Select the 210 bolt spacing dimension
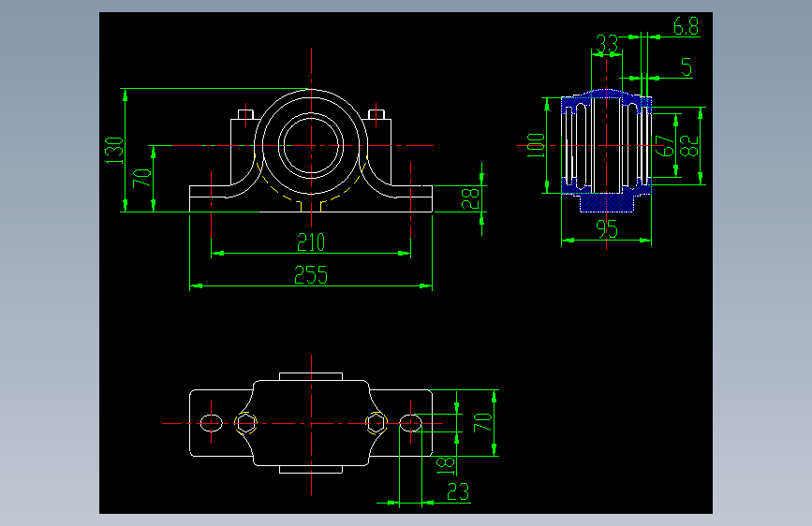Viewport: 812px width, 526px height. 311,242
